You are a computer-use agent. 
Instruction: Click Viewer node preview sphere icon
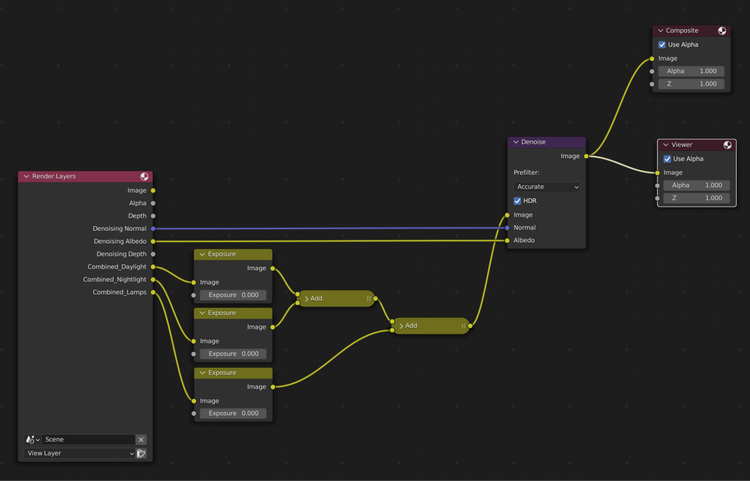point(728,145)
